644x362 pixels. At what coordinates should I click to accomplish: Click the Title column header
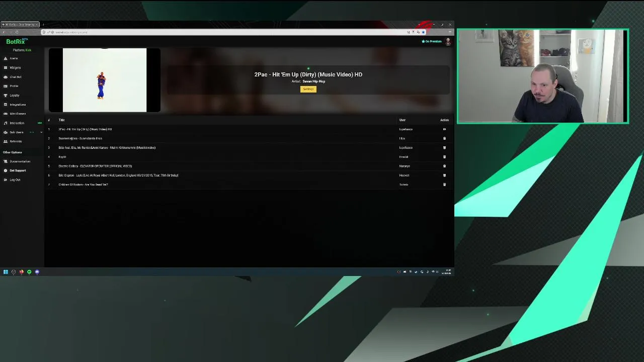61,120
